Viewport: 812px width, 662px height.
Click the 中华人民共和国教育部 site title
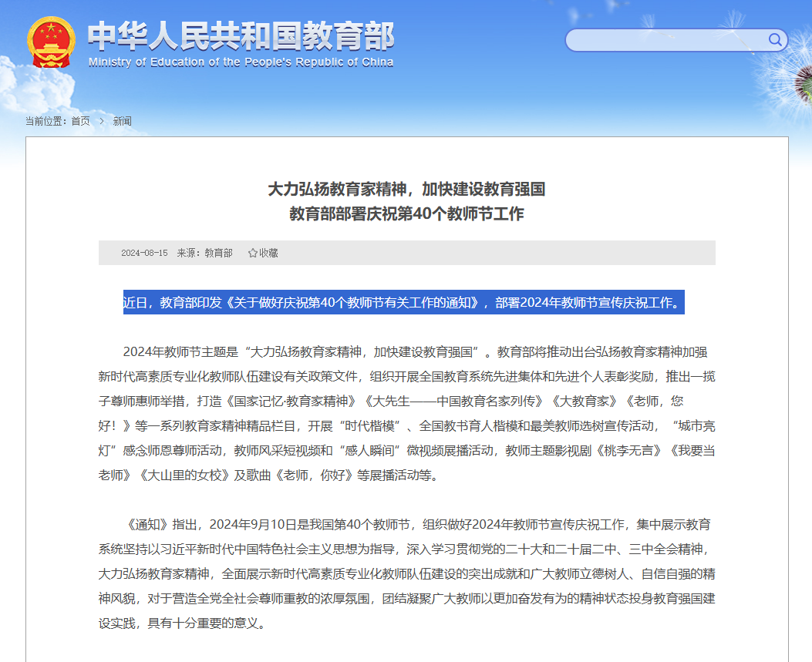pos(241,36)
